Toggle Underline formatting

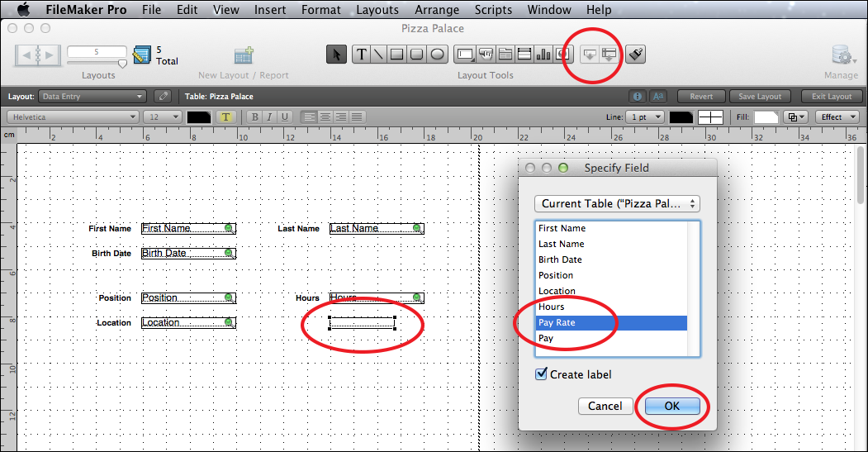pyautogui.click(x=285, y=117)
